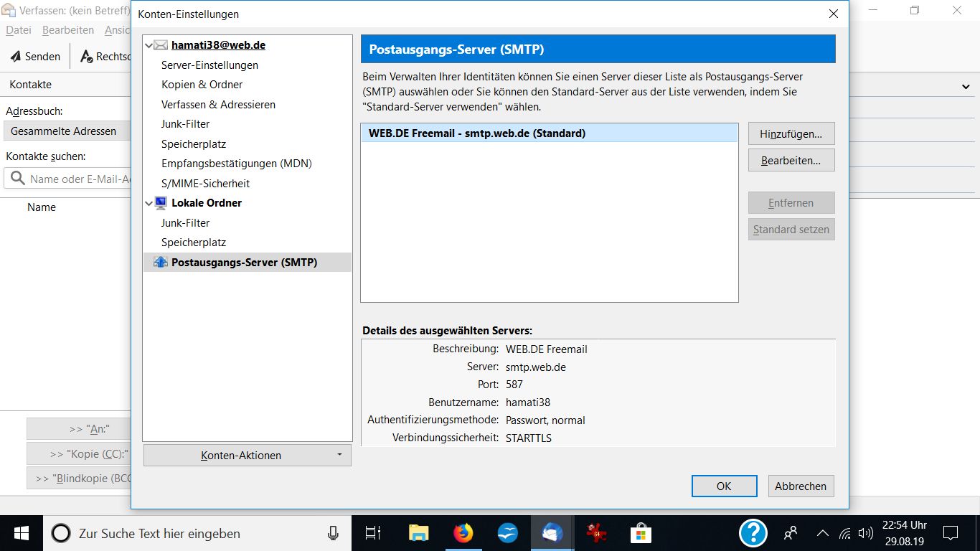980x551 pixels.
Task: Click the Name column header in contacts
Action: (42, 207)
